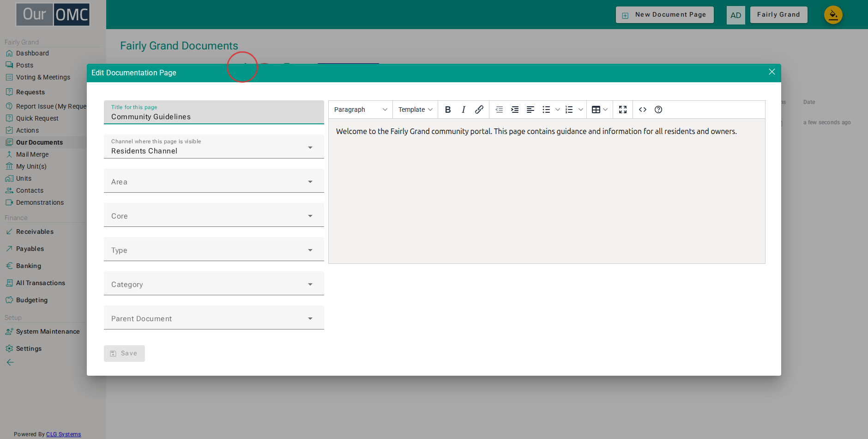The width and height of the screenshot is (868, 439).
Task: Open the Area dropdown
Action: pyautogui.click(x=214, y=181)
